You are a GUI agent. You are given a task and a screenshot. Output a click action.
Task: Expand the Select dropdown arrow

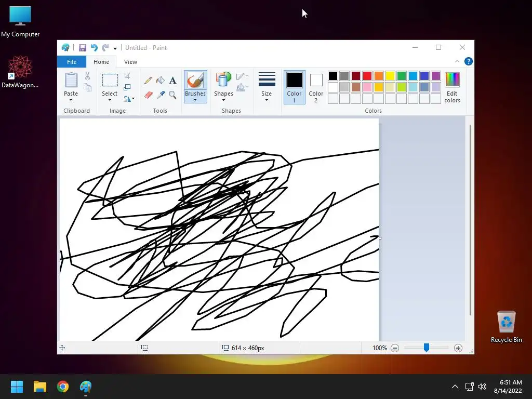pyautogui.click(x=110, y=100)
